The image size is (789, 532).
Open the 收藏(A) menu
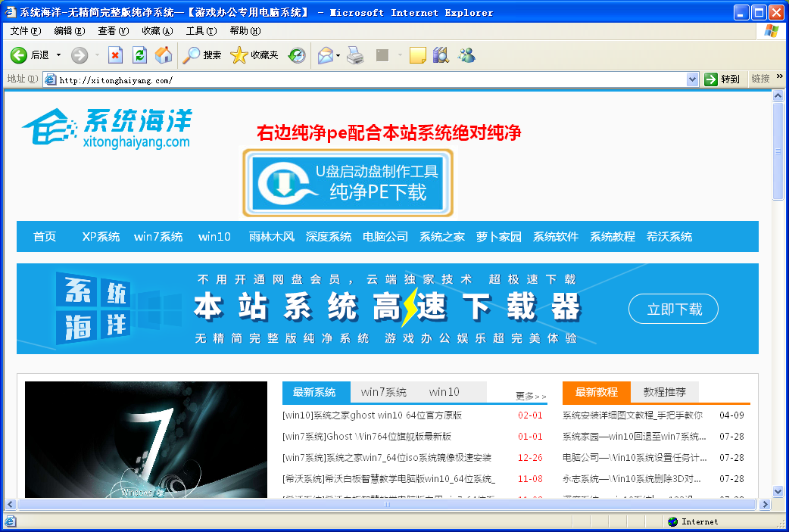click(157, 31)
